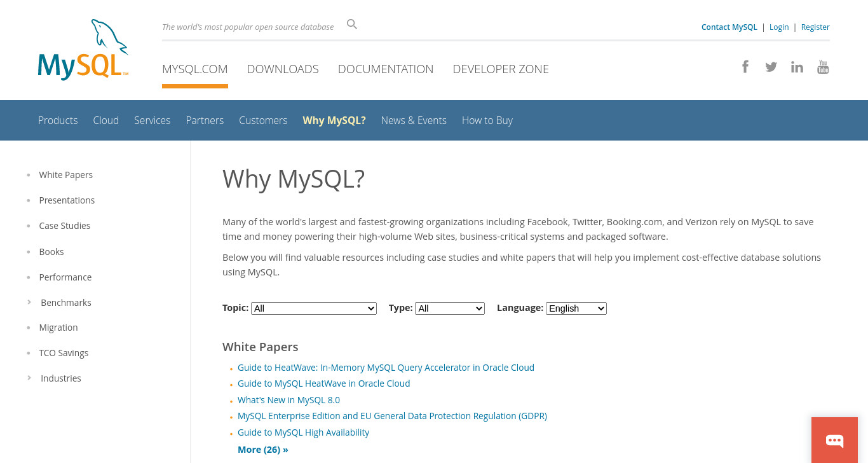Screen dimensions: 868x463
Task: Open Customers in the blue menu
Action: [x=263, y=120]
